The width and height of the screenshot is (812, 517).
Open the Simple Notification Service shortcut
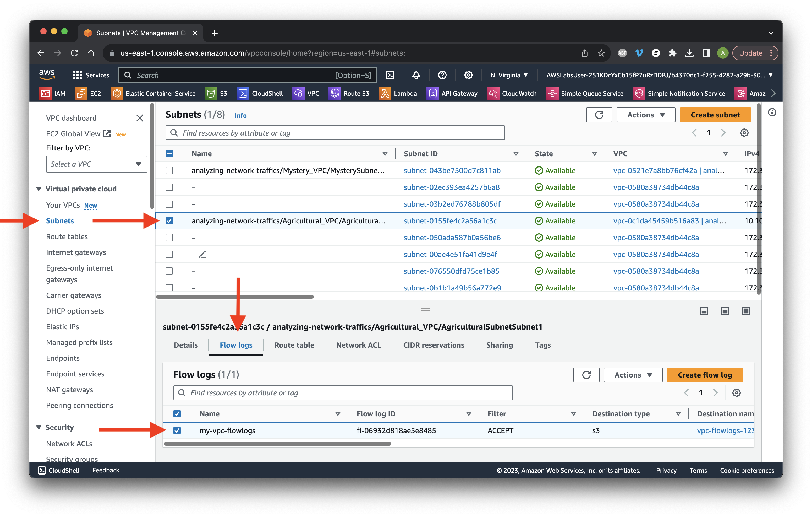click(x=679, y=94)
